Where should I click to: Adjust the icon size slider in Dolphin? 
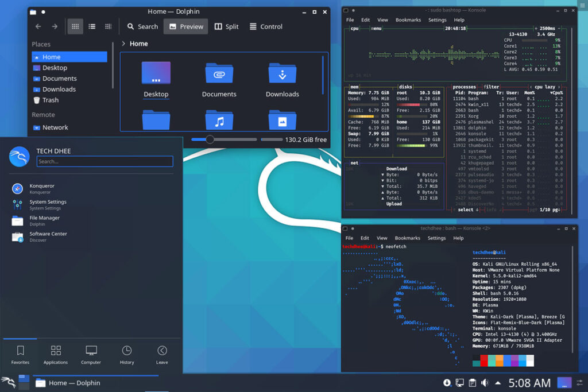coord(211,139)
